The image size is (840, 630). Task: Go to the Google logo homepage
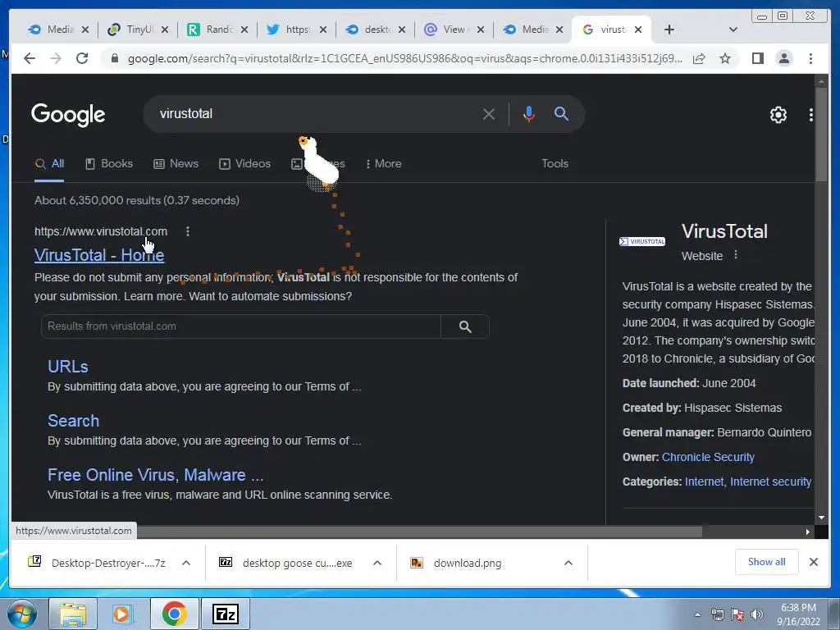click(x=68, y=115)
